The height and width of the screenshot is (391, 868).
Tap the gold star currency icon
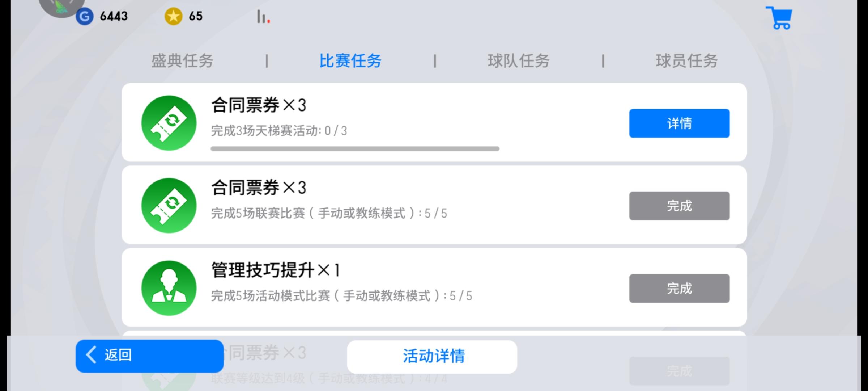click(174, 16)
